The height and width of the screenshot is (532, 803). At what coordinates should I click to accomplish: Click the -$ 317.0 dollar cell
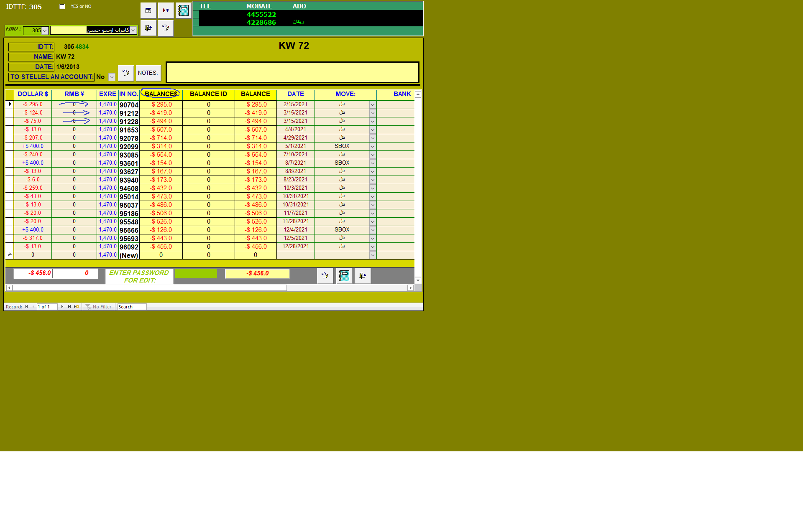[33, 238]
